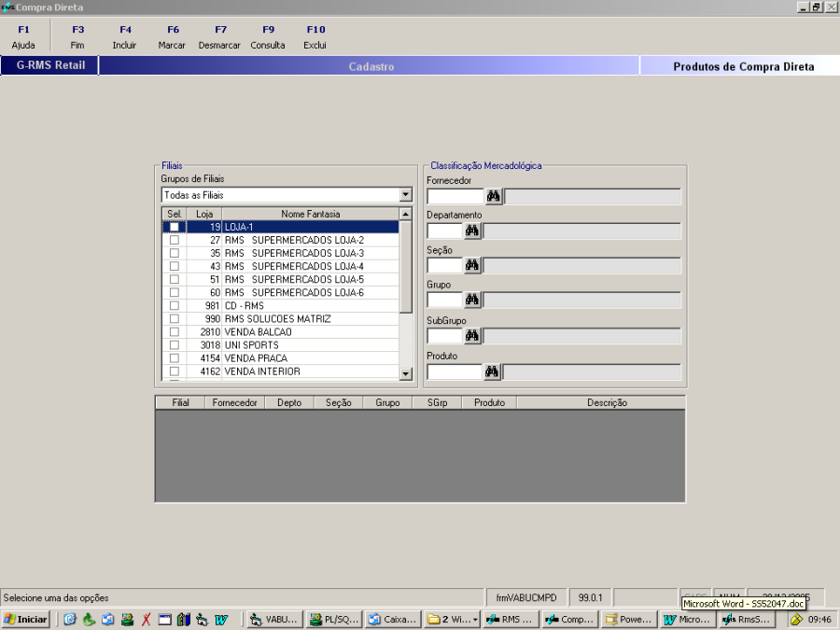The width and height of the screenshot is (840, 630).
Task: Focus the SubGrupo code input field
Action: (x=444, y=336)
